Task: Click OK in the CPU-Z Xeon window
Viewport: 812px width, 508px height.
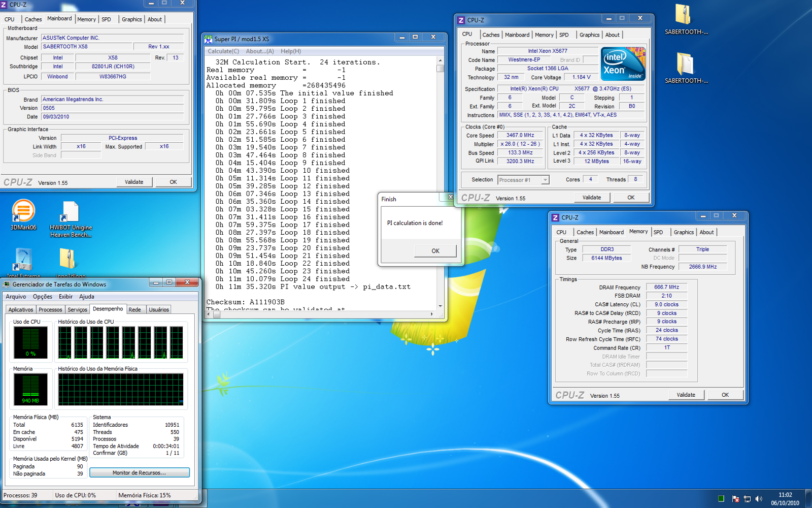Action: [x=631, y=198]
